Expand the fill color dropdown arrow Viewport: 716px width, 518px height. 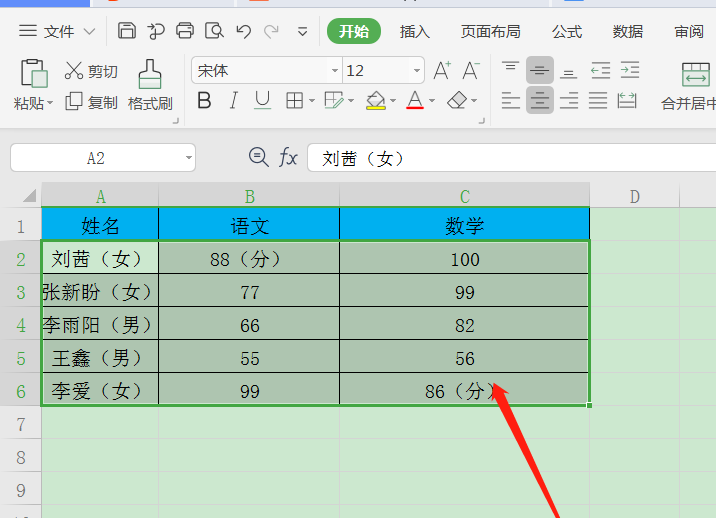(393, 100)
